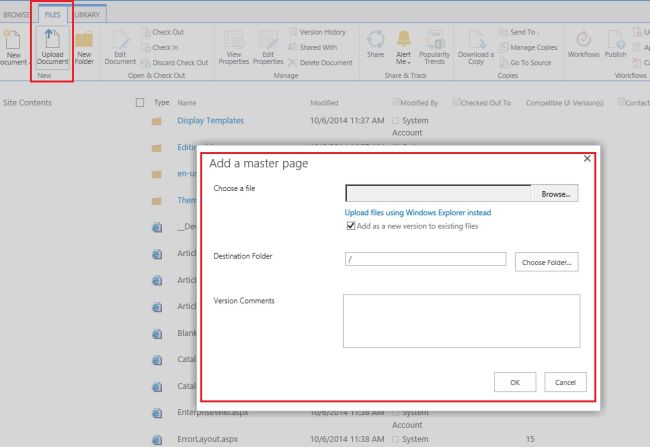Open the Alert Me dropdown
The image size is (650, 447).
coord(403,48)
